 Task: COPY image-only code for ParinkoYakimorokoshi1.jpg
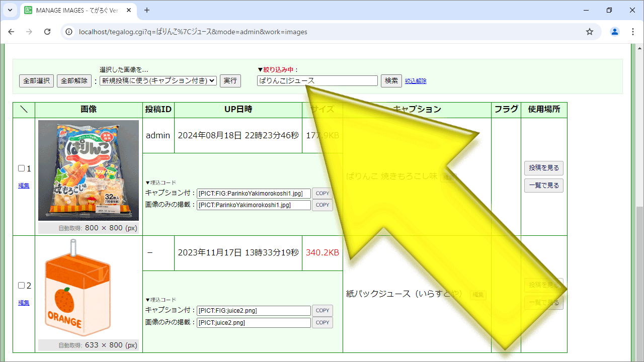pos(323,205)
